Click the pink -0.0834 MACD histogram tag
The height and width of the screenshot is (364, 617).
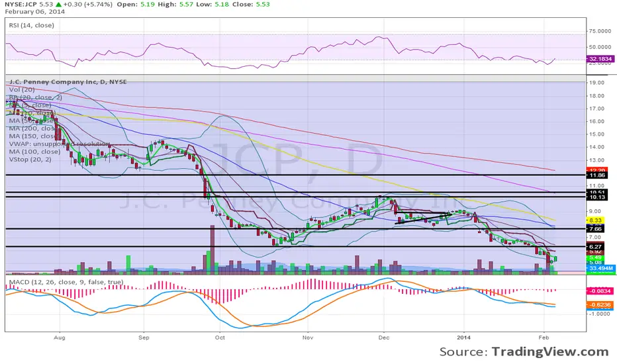599,290
